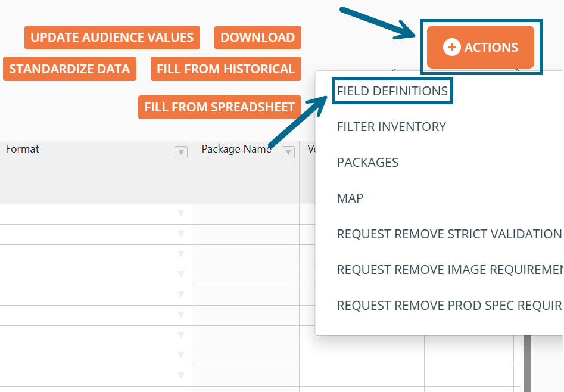Click the Format column header label
This screenshot has height=392, width=564.
[x=23, y=149]
